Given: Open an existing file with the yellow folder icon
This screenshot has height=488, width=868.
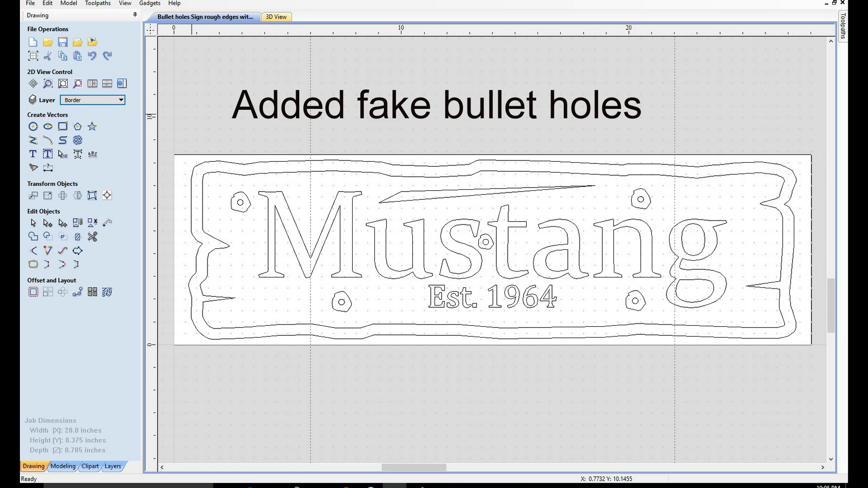Looking at the screenshot, I should [x=48, y=42].
